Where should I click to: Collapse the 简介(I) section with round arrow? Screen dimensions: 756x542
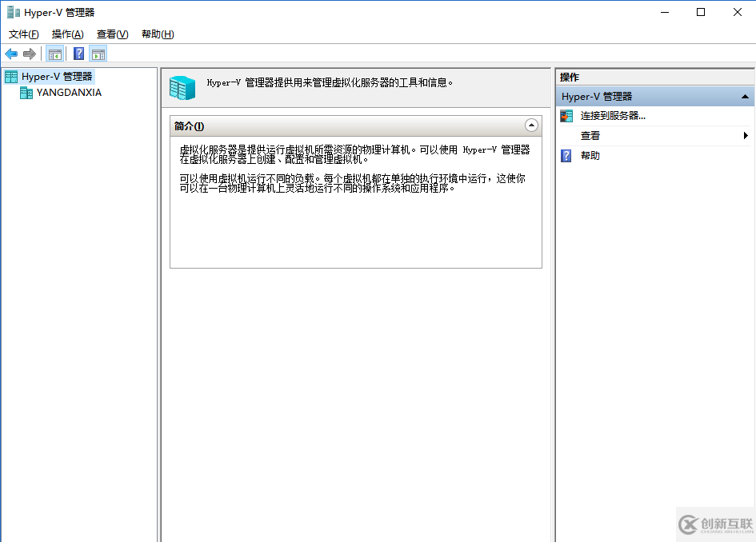(x=531, y=126)
